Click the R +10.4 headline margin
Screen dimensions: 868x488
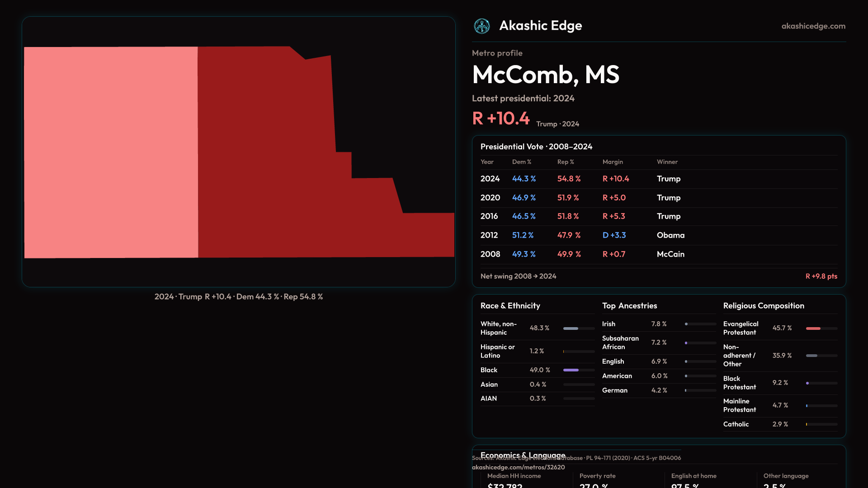500,118
